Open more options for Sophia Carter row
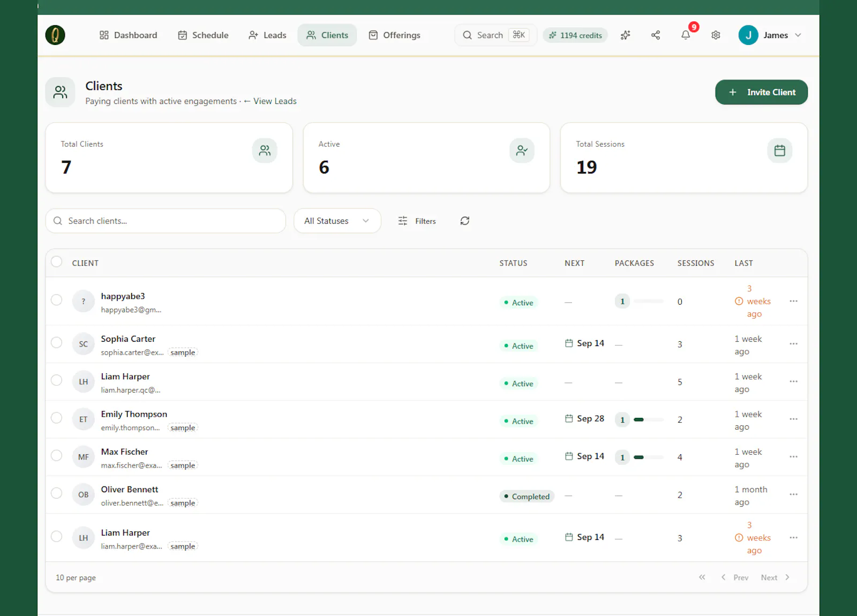Screen dimensions: 857x616 (794, 344)
